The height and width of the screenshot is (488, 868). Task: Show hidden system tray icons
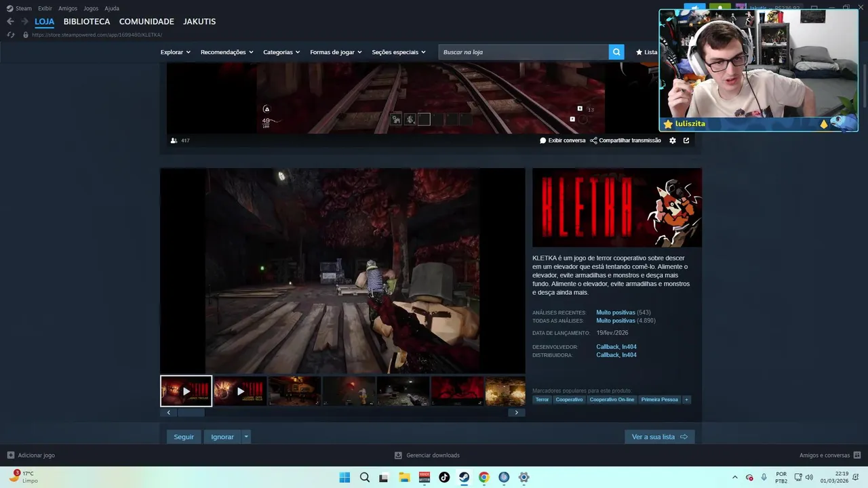click(735, 477)
